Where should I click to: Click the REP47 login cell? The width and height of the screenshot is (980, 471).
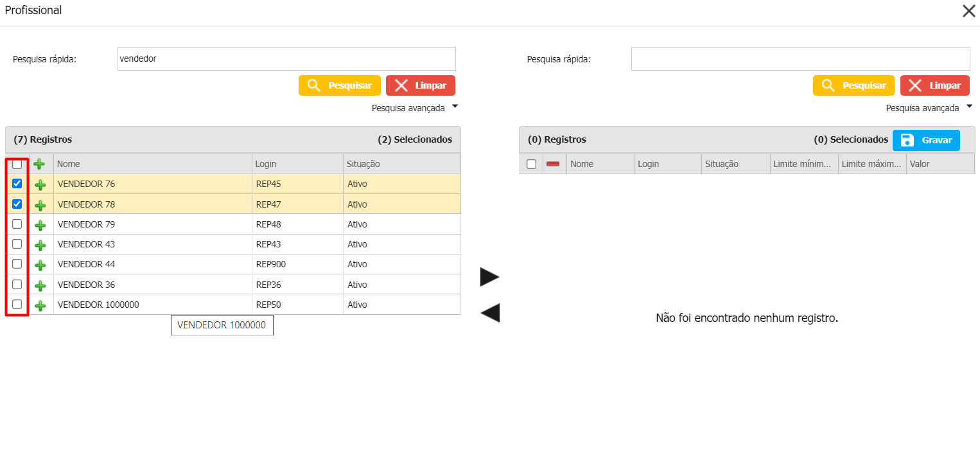pyautogui.click(x=297, y=204)
